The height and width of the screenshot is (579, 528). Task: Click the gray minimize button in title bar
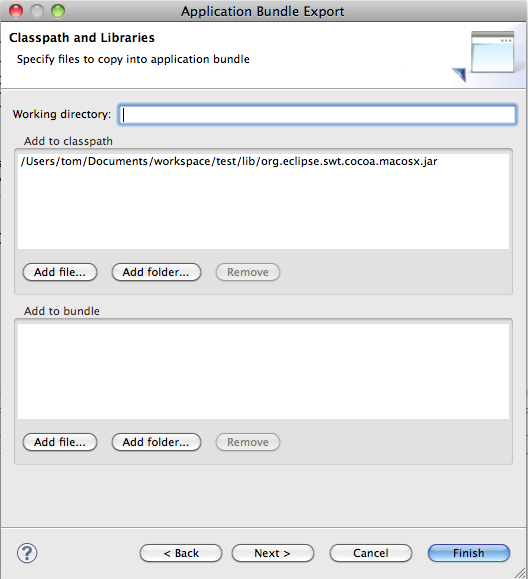37,11
